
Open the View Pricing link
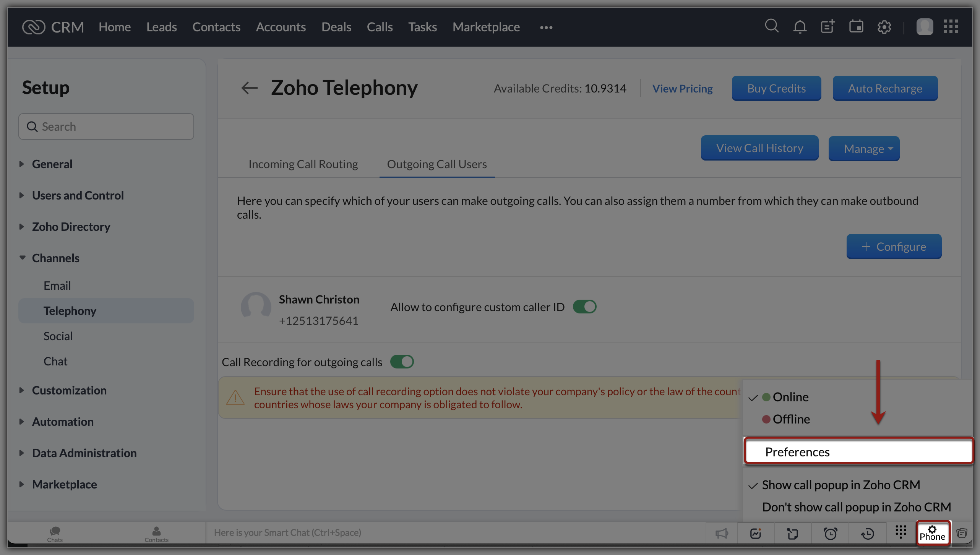click(x=682, y=89)
